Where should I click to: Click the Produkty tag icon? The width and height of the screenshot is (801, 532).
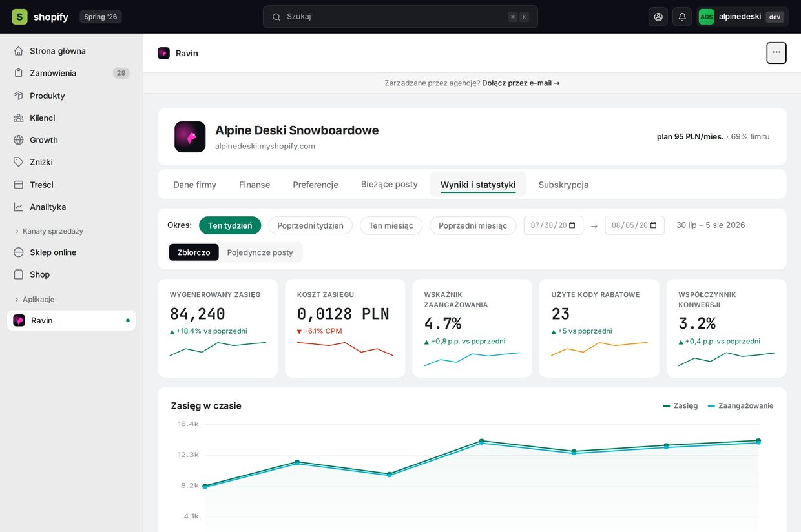19,96
